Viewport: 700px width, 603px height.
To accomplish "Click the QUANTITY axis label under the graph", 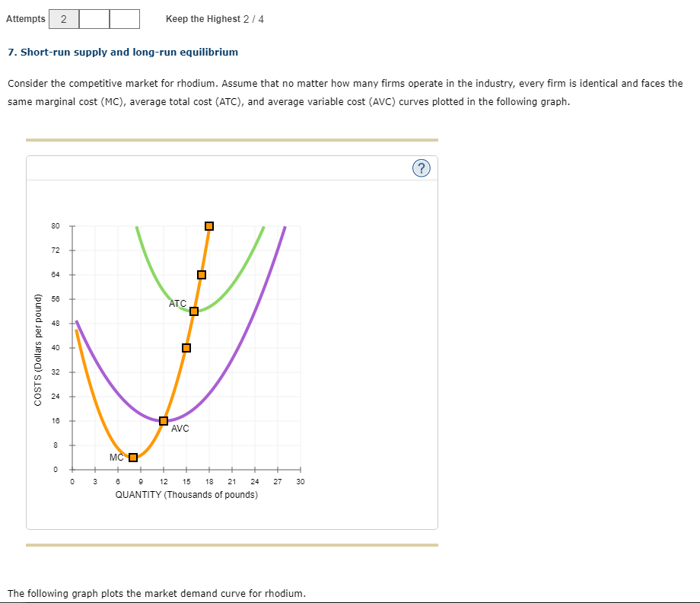I will click(x=186, y=494).
